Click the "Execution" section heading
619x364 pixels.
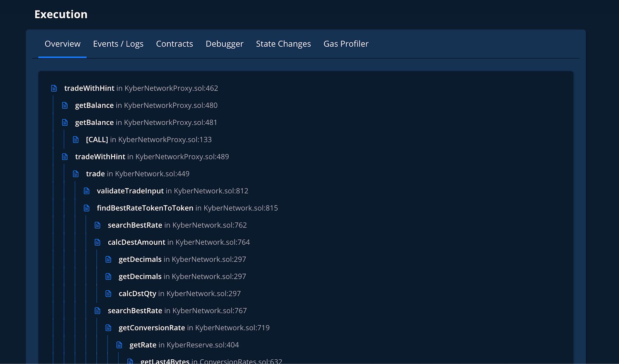(x=61, y=14)
